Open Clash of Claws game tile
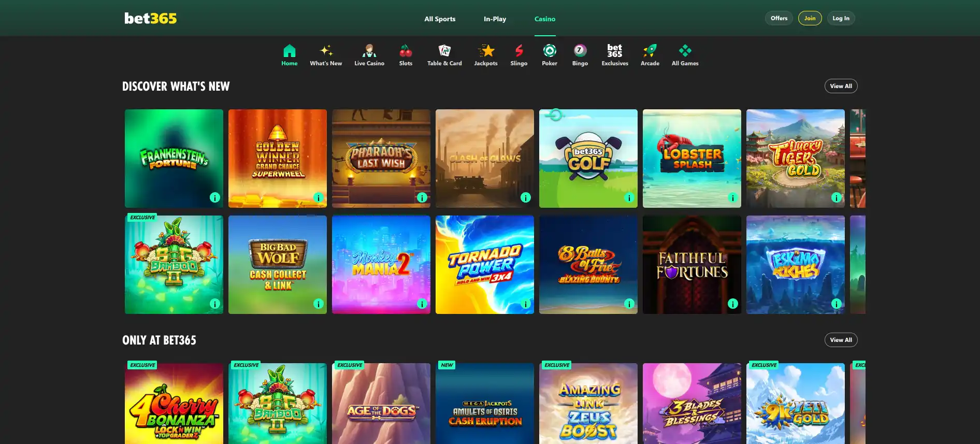 (x=485, y=159)
